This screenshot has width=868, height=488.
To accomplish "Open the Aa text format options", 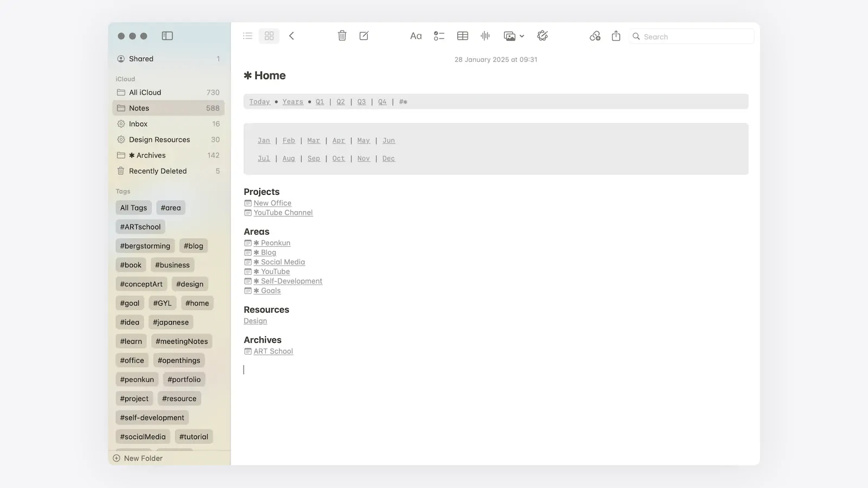I will pos(416,36).
